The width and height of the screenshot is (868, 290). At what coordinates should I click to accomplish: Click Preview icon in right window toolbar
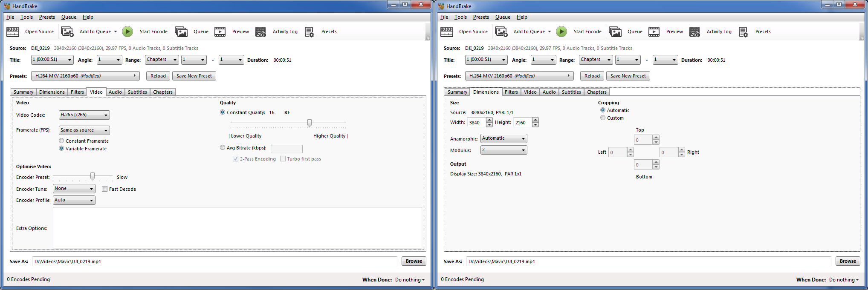654,32
